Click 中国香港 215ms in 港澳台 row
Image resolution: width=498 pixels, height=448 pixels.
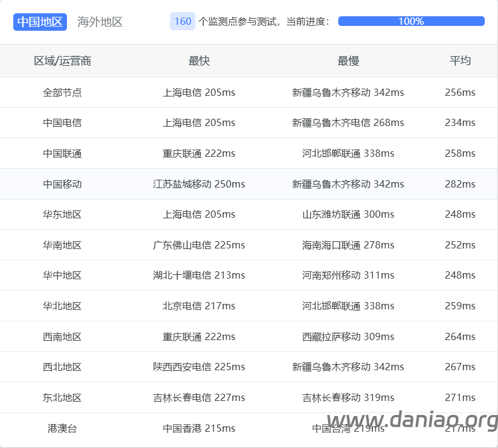point(199,429)
